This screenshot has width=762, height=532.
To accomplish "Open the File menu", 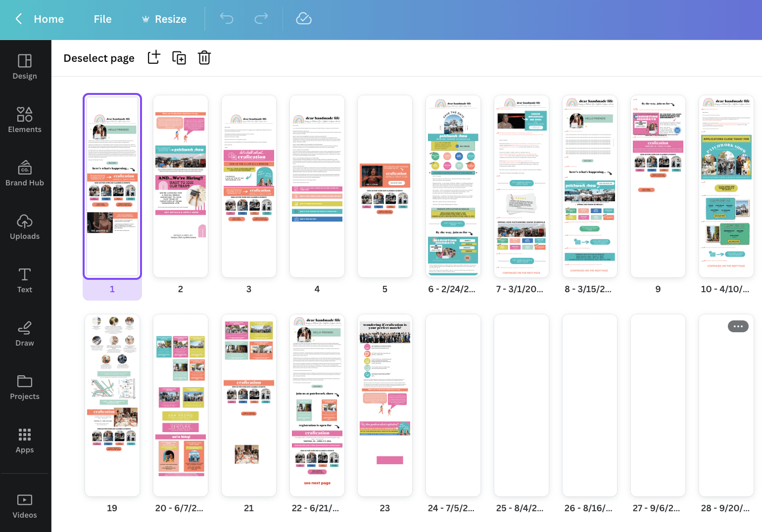I will pyautogui.click(x=102, y=19).
